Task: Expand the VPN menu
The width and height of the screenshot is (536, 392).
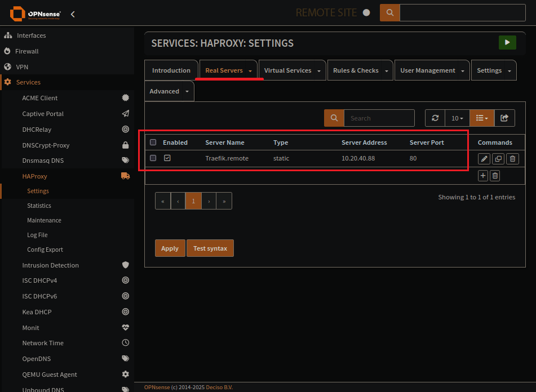Action: pyautogui.click(x=22, y=67)
